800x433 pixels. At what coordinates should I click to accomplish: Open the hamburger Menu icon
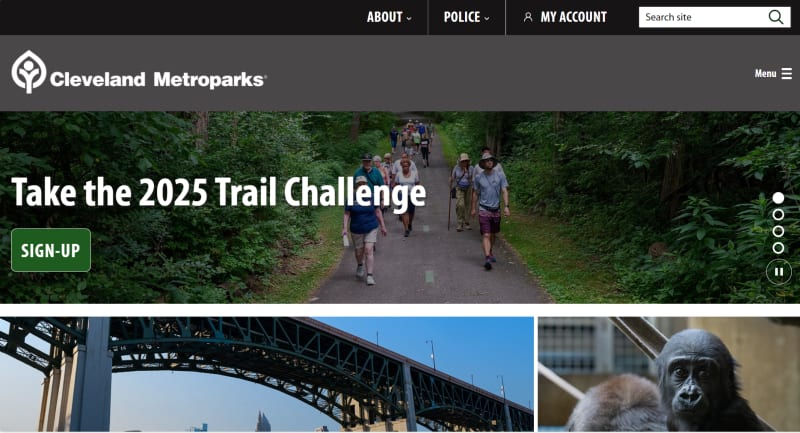[x=787, y=73]
